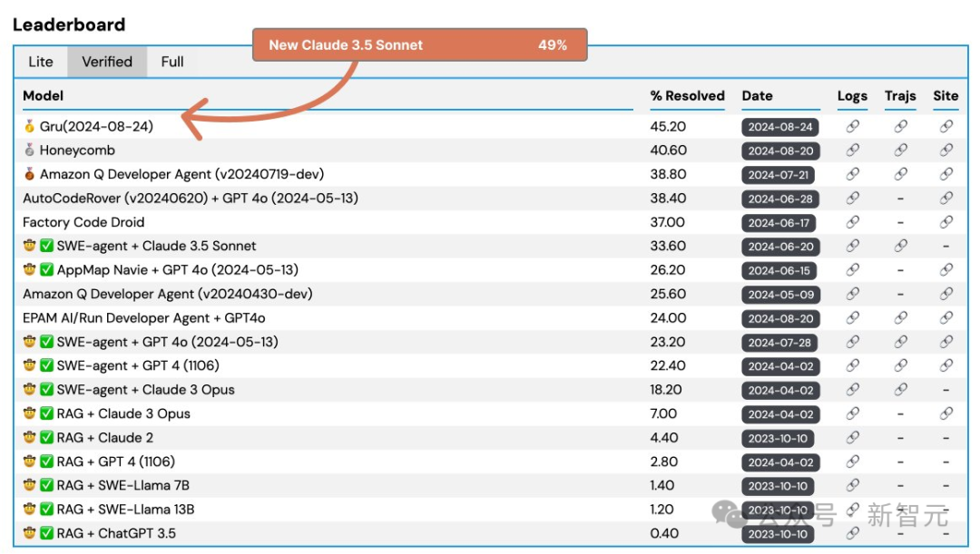The image size is (980, 554).
Task: Click the green checkmark beside RAG + SWE-Llama 7B
Action: tap(47, 485)
